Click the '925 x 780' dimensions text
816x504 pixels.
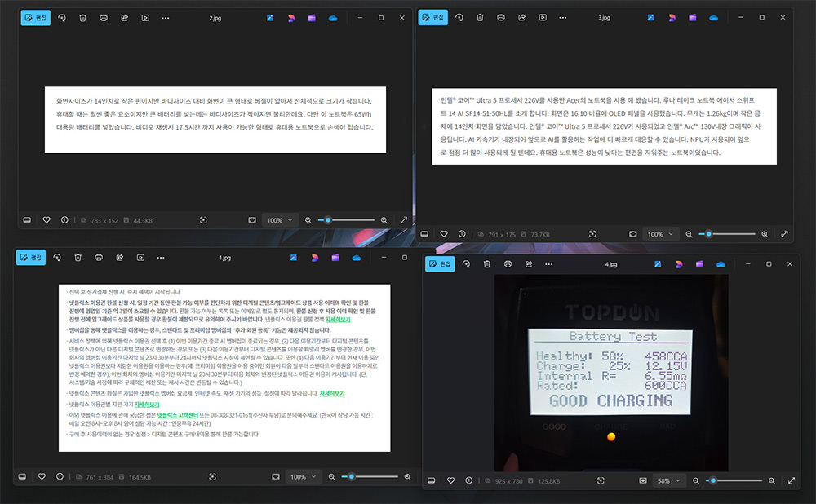tap(509, 481)
